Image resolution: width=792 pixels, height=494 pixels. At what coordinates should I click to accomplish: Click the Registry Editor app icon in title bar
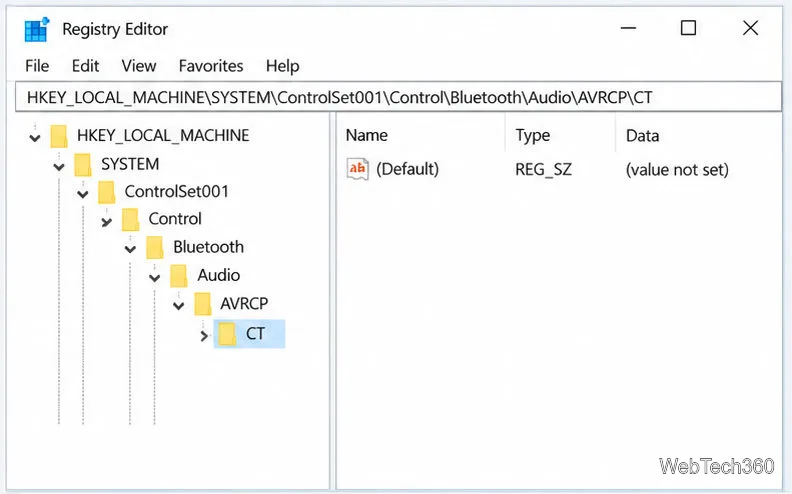click(x=37, y=29)
